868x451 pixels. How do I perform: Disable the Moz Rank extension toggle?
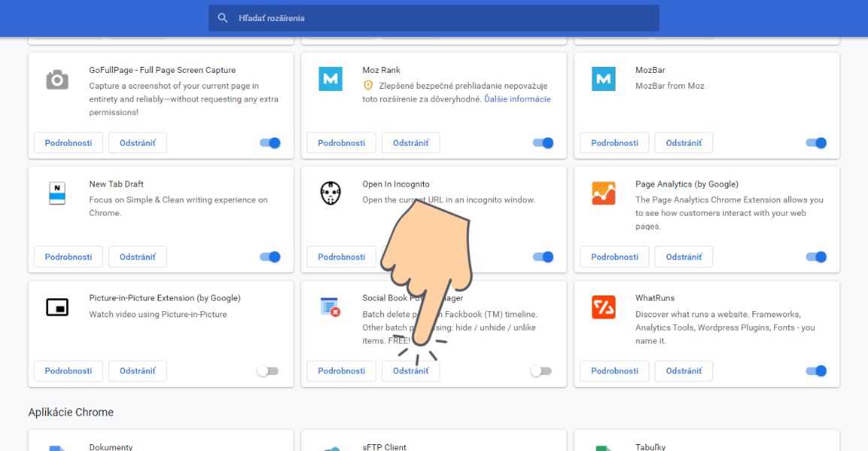[543, 143]
